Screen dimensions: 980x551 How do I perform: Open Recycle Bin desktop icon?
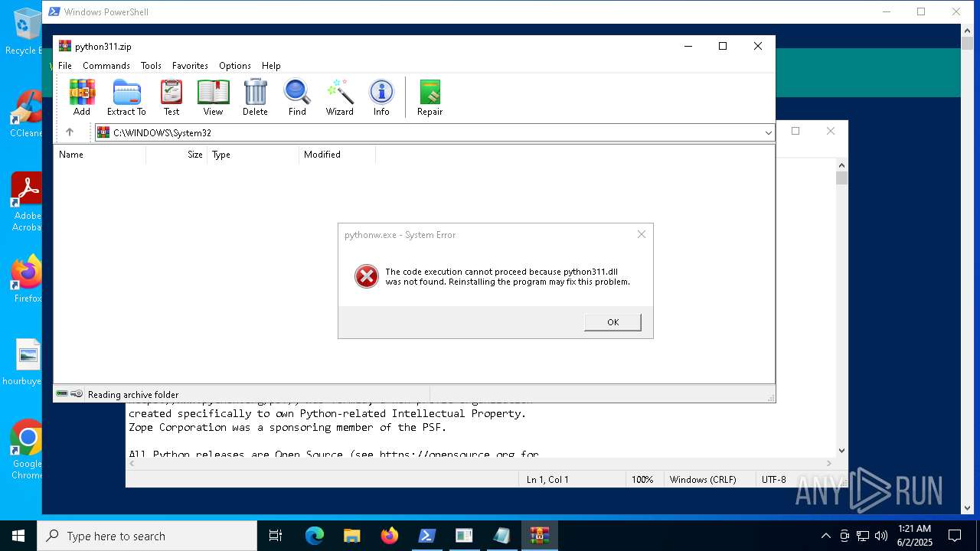25,31
